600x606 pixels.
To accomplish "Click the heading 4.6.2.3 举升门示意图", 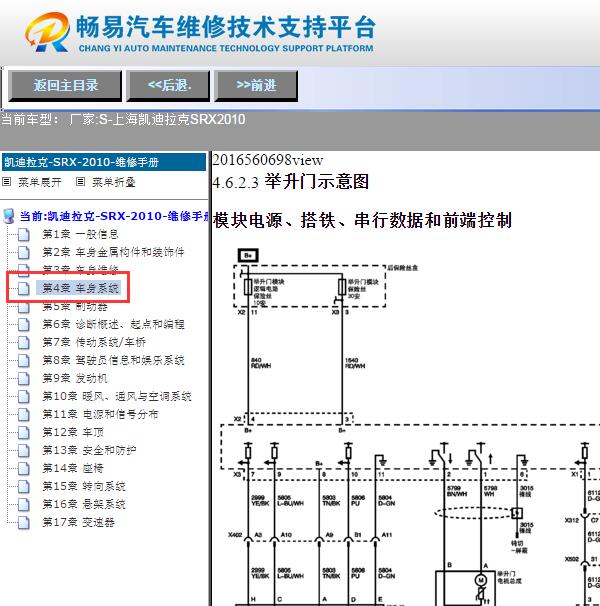I will (290, 182).
